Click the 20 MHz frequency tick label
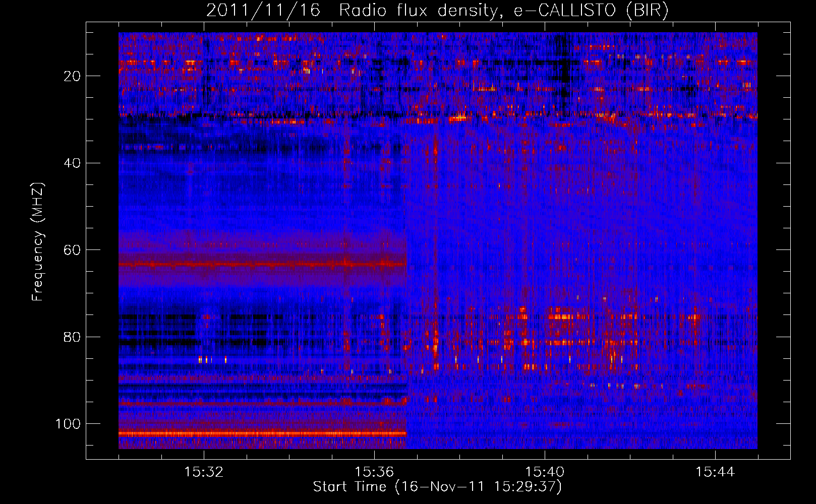 click(73, 76)
